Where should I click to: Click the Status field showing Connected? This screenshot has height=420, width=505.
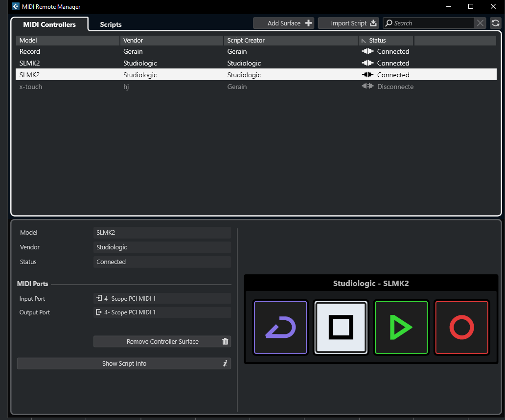(x=162, y=262)
